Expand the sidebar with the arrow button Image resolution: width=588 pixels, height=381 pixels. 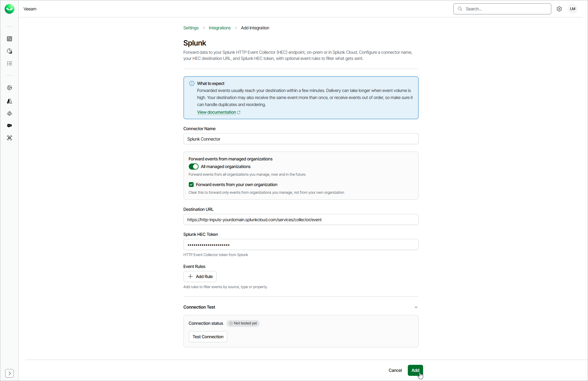(x=9, y=373)
